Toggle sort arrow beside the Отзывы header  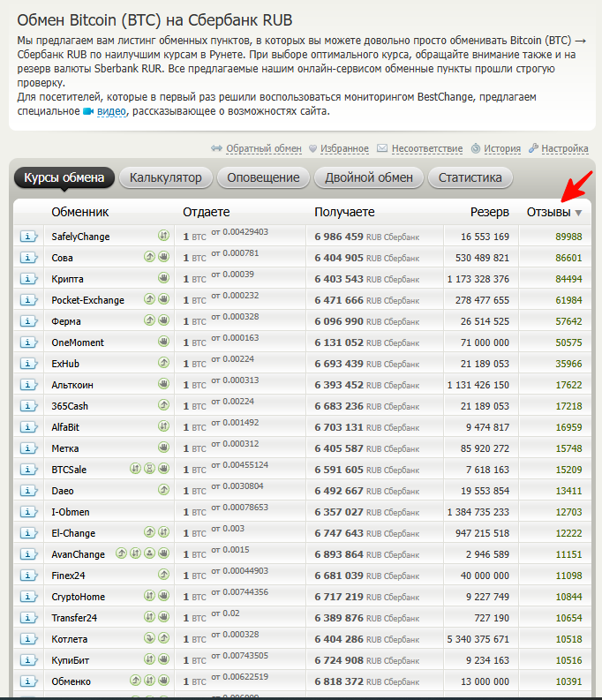click(x=579, y=213)
